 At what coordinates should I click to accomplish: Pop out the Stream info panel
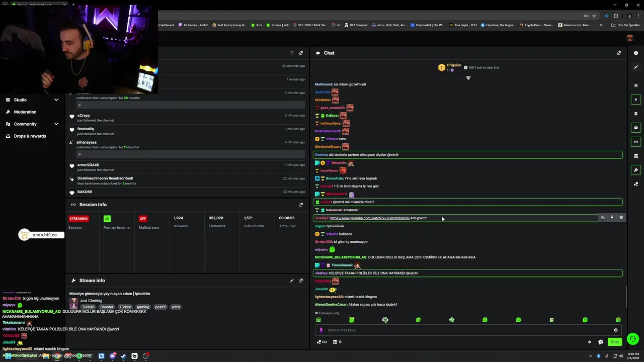301,281
